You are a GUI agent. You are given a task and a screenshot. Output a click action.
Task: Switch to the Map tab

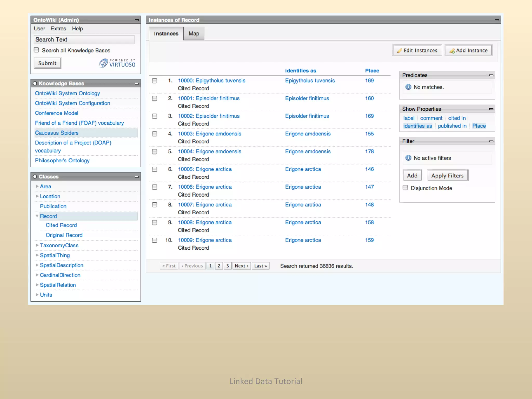pyautogui.click(x=194, y=34)
